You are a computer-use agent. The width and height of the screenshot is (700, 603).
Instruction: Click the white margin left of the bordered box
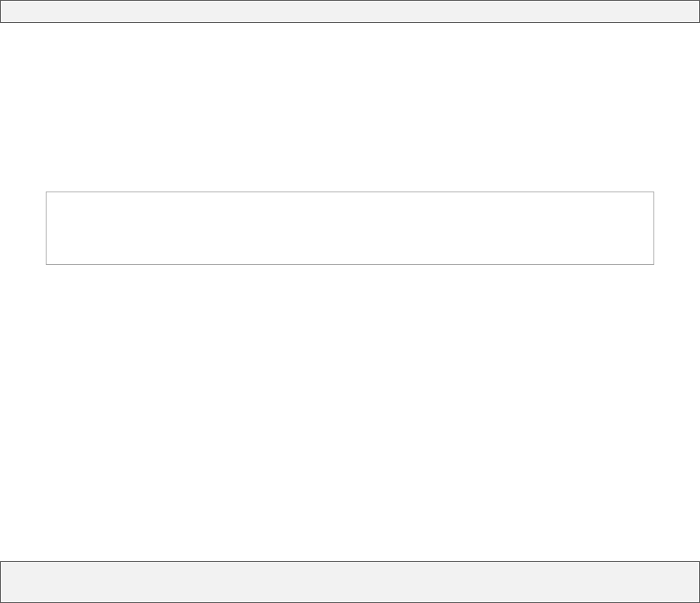[x=22, y=228]
